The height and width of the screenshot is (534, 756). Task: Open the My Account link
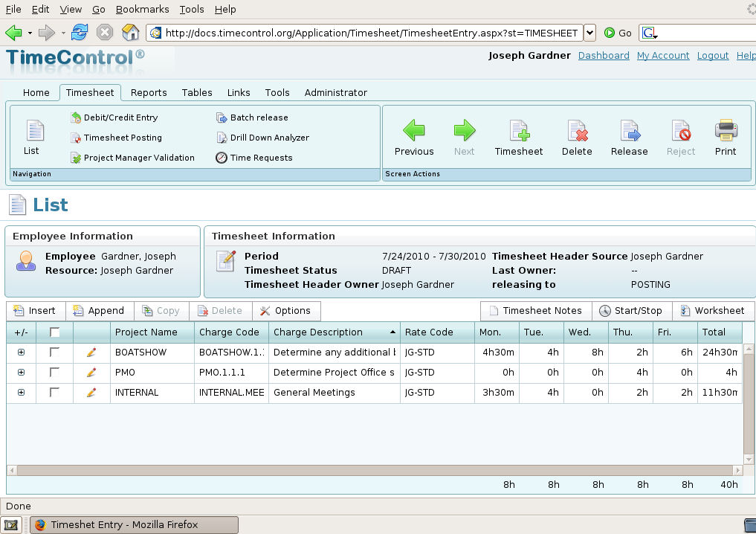click(663, 56)
